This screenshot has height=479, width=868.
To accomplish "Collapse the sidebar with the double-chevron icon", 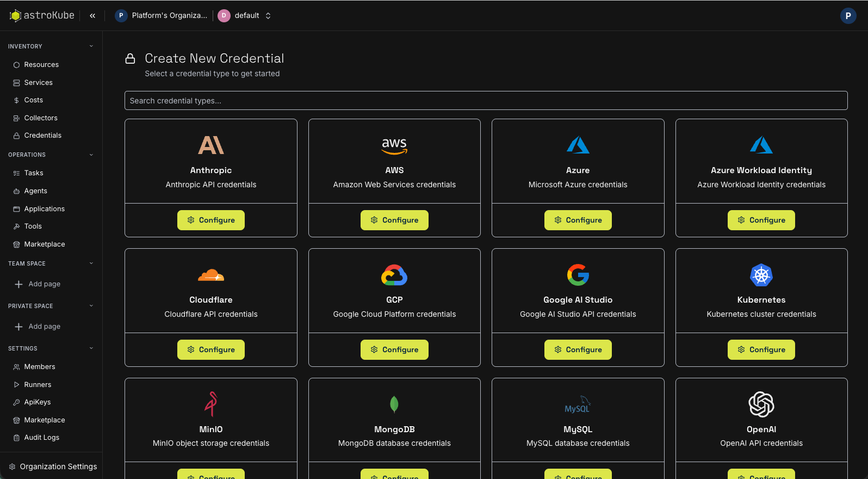I will click(x=92, y=16).
